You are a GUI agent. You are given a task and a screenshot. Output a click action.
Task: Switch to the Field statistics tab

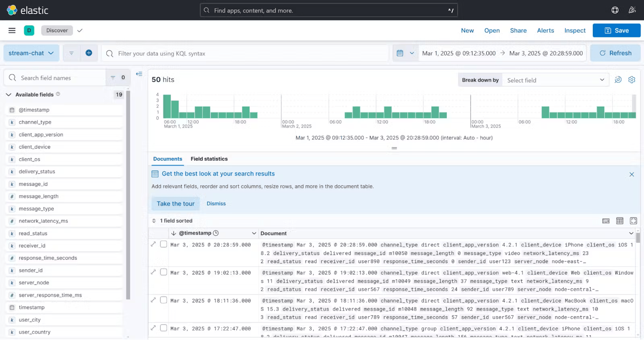(209, 159)
